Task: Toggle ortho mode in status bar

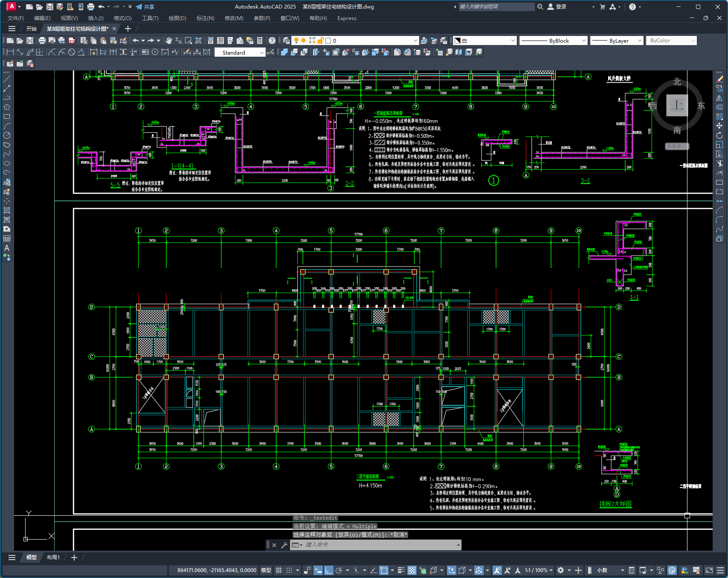Action: point(329,570)
